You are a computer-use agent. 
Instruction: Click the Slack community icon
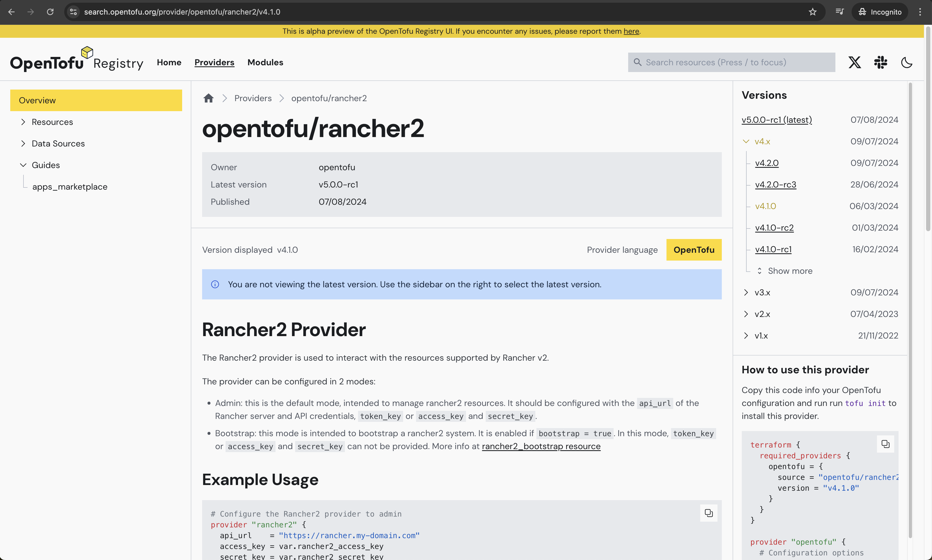tap(880, 62)
